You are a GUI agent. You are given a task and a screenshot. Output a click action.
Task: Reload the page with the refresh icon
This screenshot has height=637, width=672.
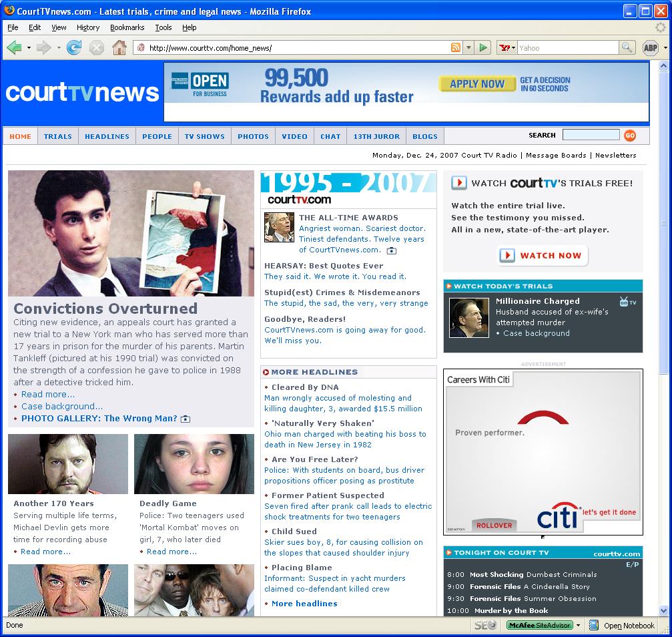tap(74, 47)
